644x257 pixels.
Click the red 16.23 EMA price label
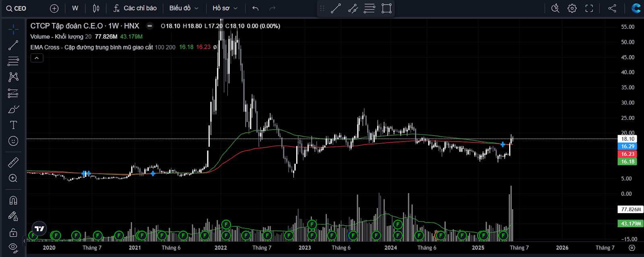tap(627, 154)
